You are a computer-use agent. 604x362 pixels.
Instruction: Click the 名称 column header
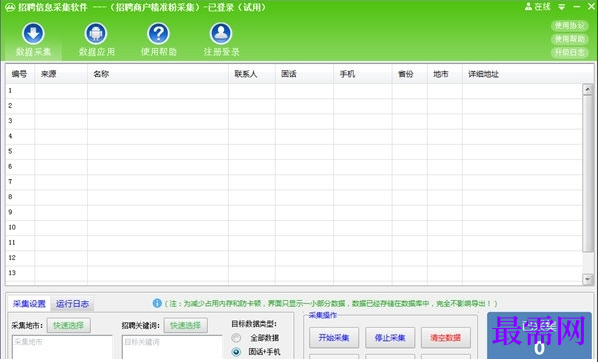click(x=158, y=74)
